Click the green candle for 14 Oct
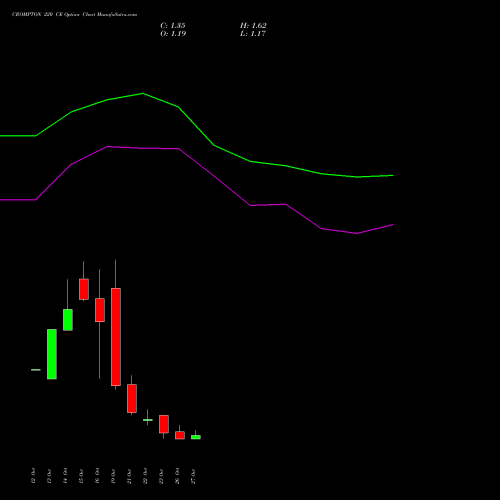Screen dimensions: 500x500 68,320
